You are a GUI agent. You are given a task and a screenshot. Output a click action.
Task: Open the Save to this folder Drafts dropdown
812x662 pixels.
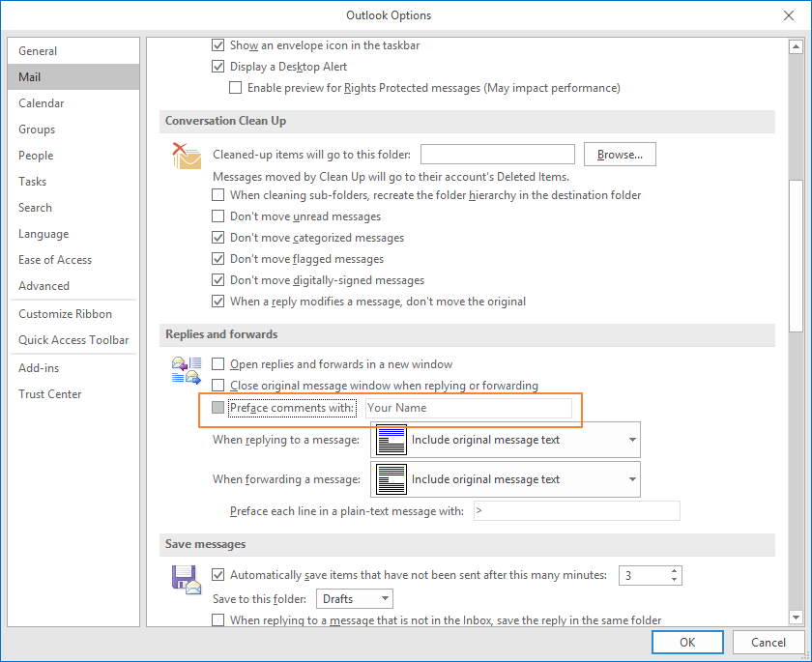(385, 599)
